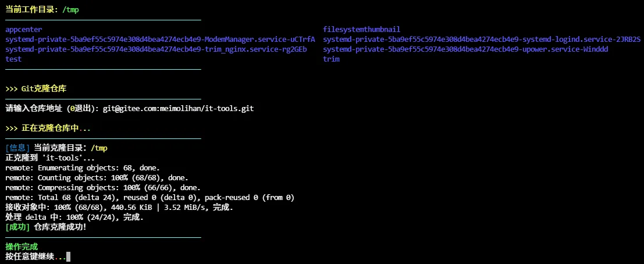Click the appcenter directory name

(23, 29)
